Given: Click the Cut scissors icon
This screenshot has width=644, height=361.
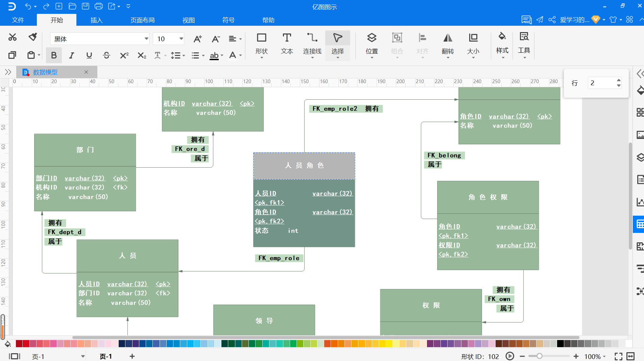Looking at the screenshot, I should [x=13, y=37].
